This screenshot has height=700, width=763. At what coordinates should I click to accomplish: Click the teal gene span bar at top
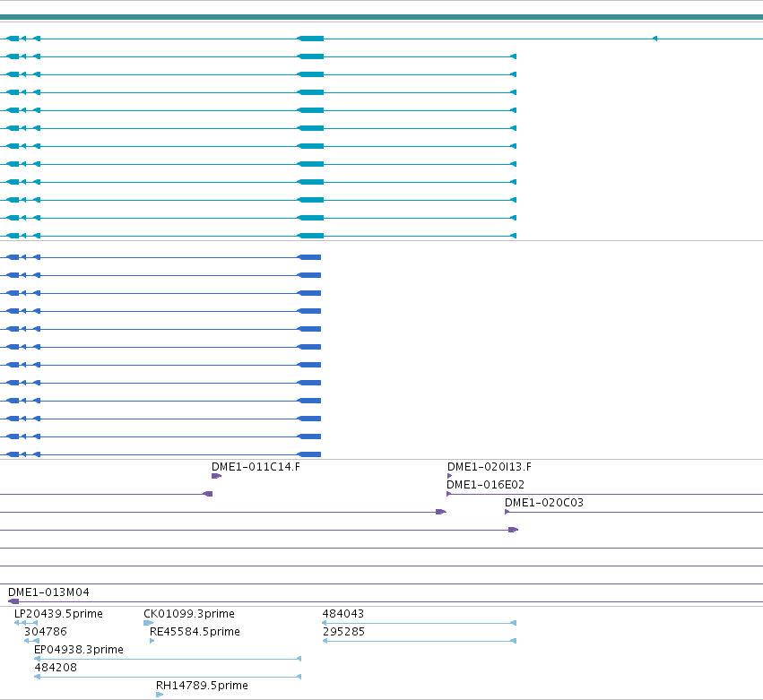pyautogui.click(x=382, y=17)
